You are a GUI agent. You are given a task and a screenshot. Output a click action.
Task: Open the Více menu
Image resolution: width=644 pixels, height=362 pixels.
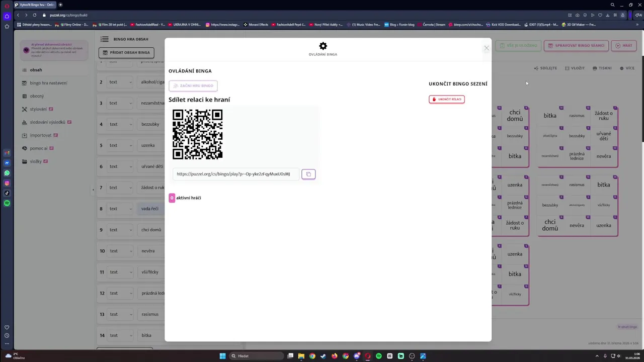(627, 68)
